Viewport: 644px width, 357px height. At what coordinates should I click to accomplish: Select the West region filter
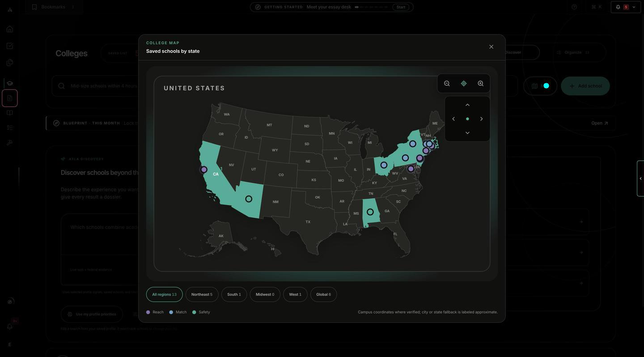pyautogui.click(x=295, y=294)
